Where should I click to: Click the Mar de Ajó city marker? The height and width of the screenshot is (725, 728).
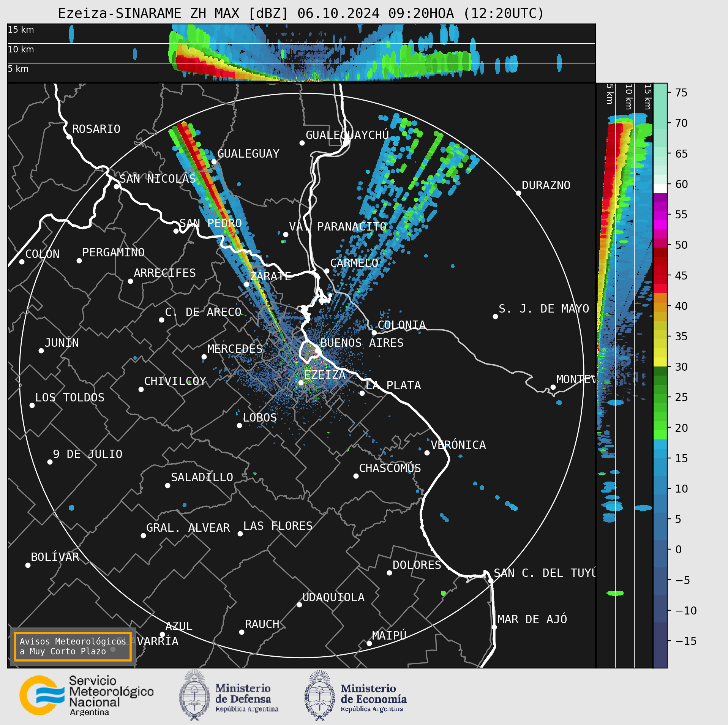494,627
